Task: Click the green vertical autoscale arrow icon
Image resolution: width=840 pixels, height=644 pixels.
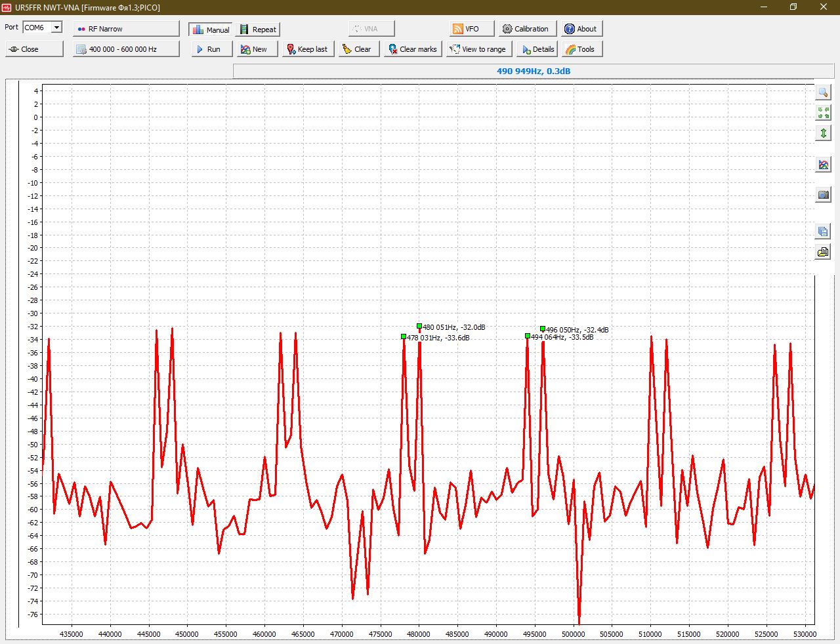Action: coord(823,133)
